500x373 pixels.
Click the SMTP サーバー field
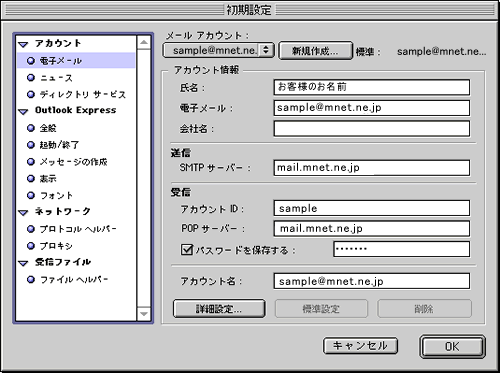tap(372, 168)
